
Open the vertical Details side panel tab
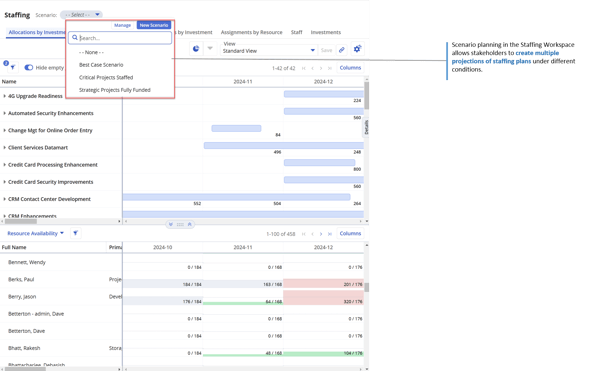[x=366, y=127]
